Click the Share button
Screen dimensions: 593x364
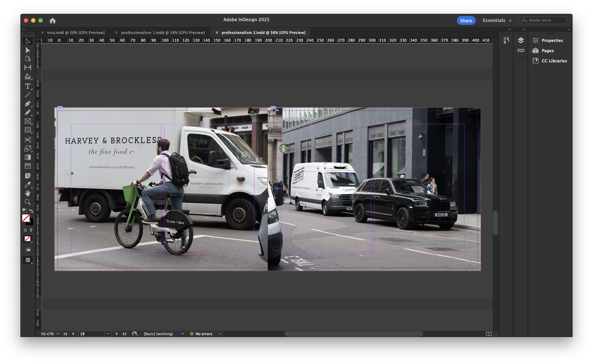pyautogui.click(x=466, y=20)
